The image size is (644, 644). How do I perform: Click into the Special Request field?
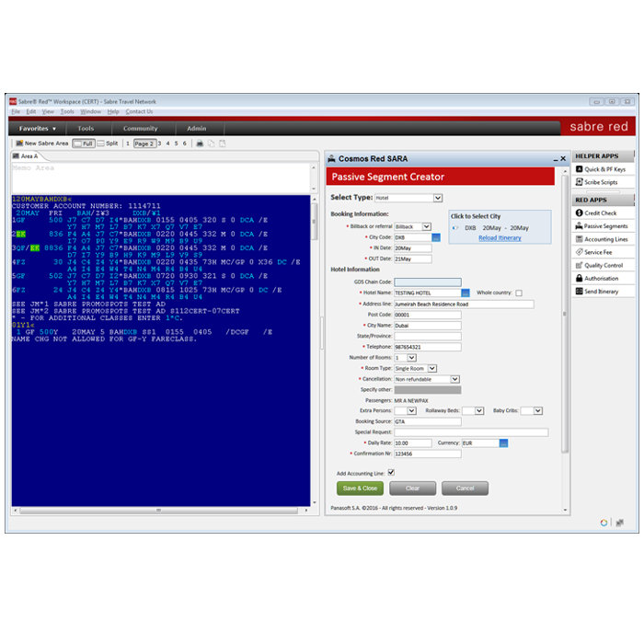pyautogui.click(x=471, y=431)
